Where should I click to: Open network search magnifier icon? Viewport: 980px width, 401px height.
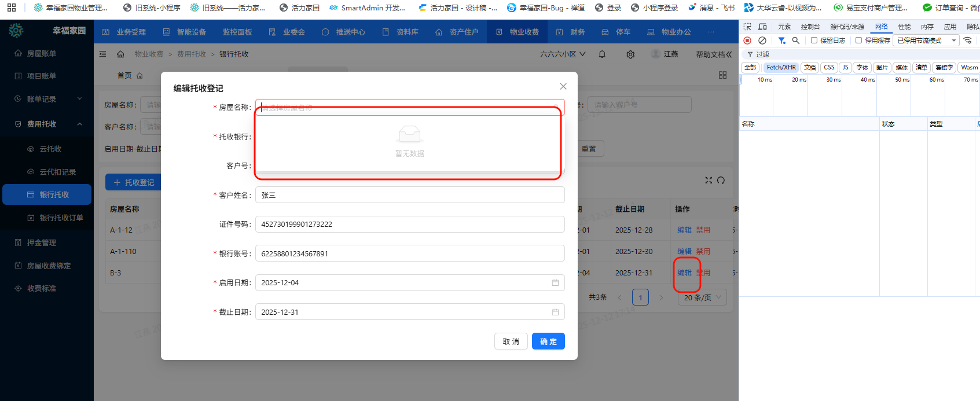[796, 41]
